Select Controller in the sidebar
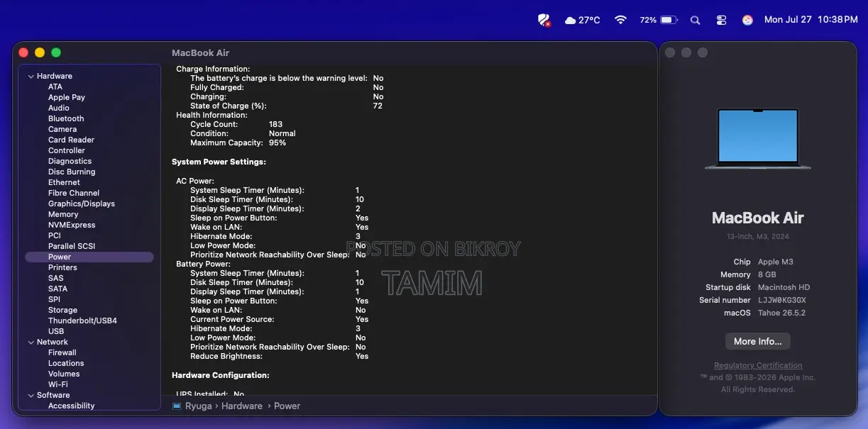Image resolution: width=868 pixels, height=429 pixels. coord(67,150)
